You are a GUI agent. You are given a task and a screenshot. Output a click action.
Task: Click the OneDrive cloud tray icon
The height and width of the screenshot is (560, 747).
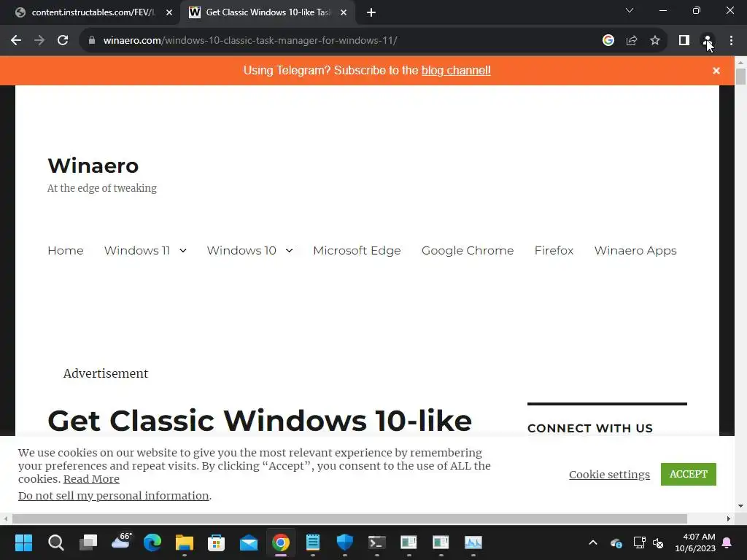click(x=616, y=542)
